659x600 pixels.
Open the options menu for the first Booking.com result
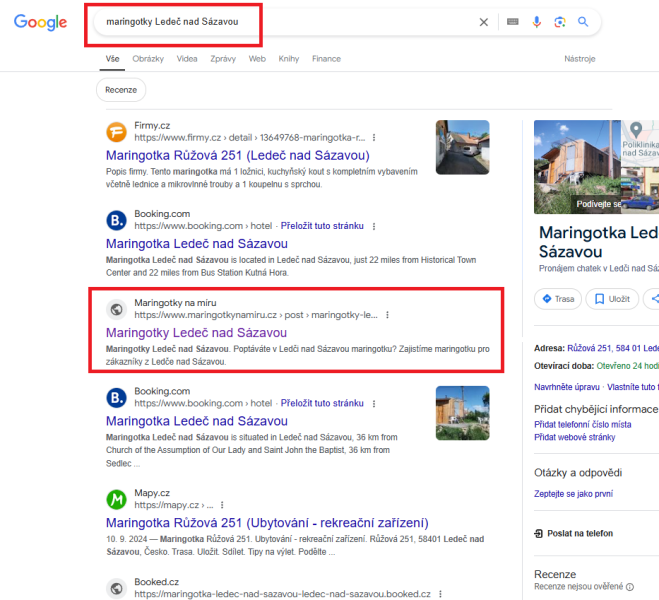click(x=374, y=226)
